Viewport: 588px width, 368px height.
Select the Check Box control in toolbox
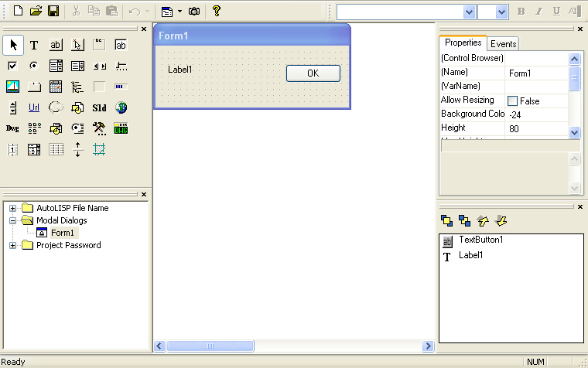12,66
